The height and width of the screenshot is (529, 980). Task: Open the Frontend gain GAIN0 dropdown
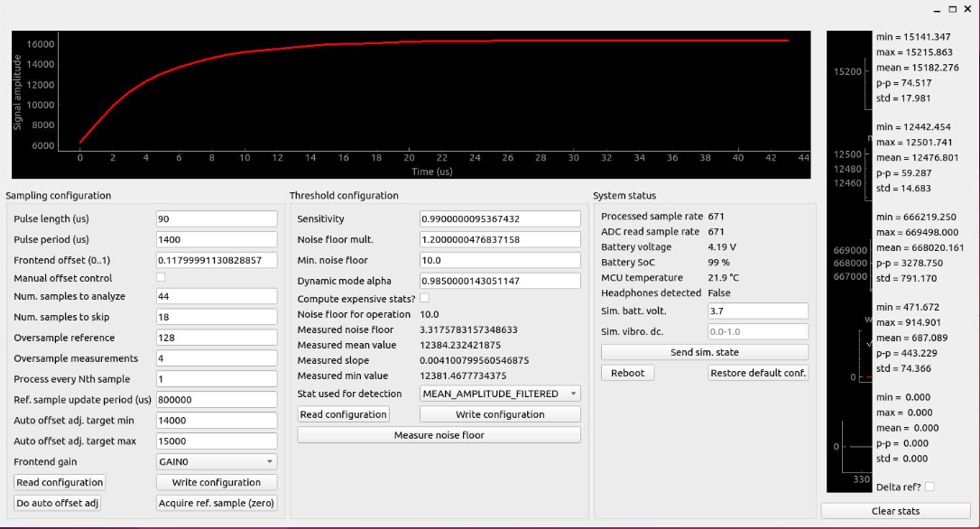(217, 461)
